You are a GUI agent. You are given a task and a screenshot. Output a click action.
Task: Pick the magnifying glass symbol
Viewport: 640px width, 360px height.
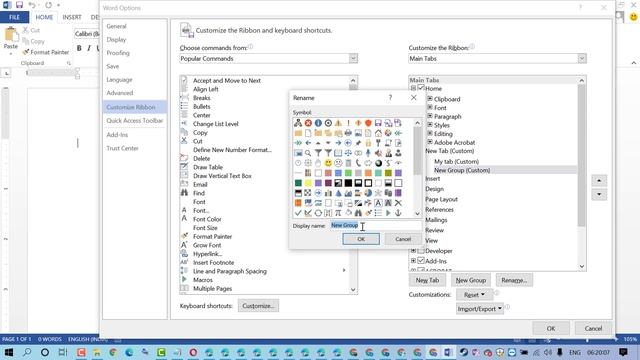point(308,153)
